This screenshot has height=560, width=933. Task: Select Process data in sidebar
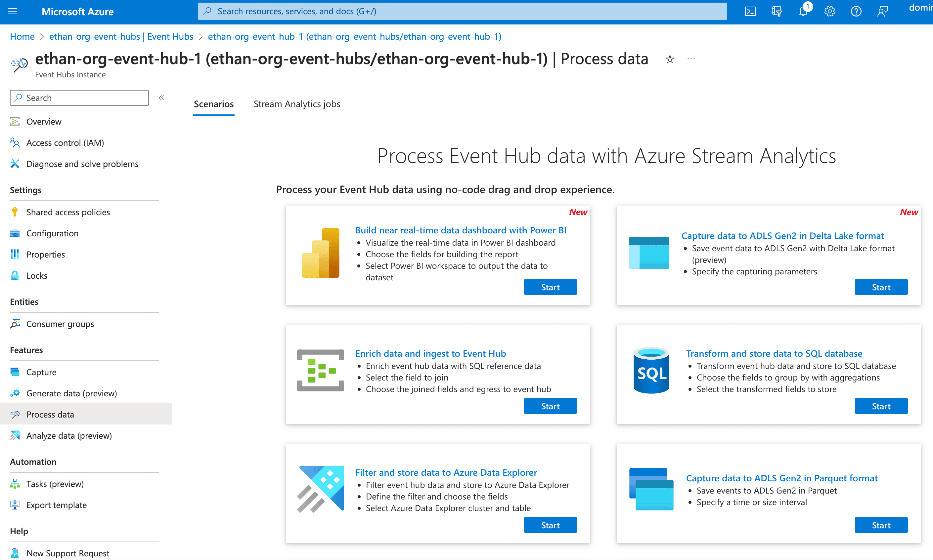(x=86, y=414)
